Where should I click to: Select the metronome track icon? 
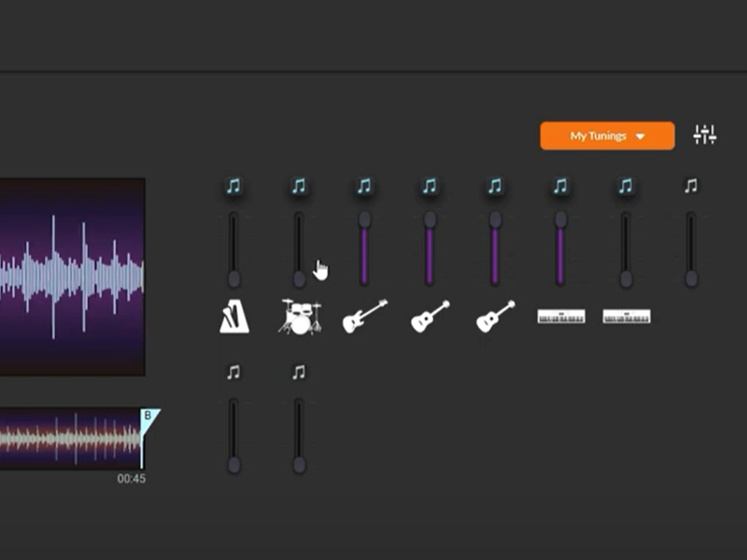pyautogui.click(x=234, y=316)
